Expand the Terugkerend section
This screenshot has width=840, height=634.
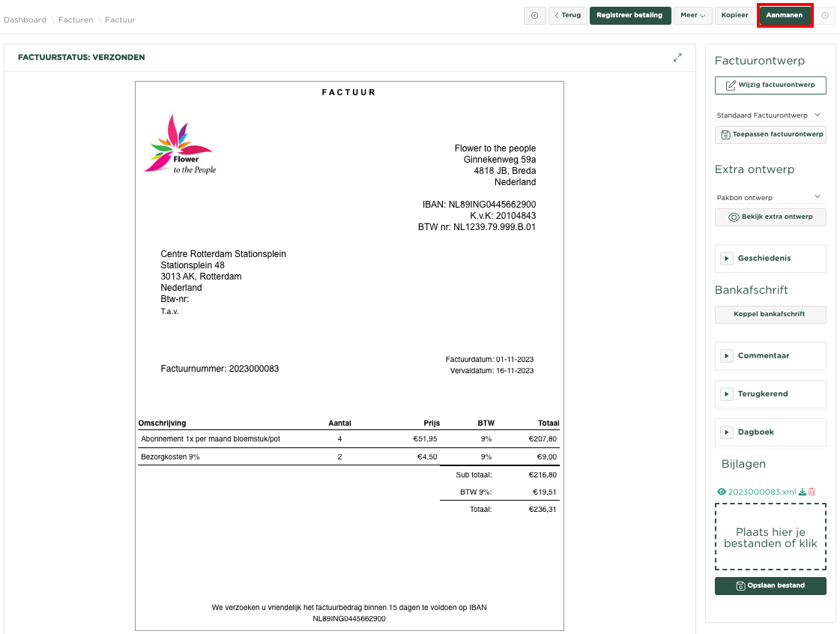[x=770, y=394]
